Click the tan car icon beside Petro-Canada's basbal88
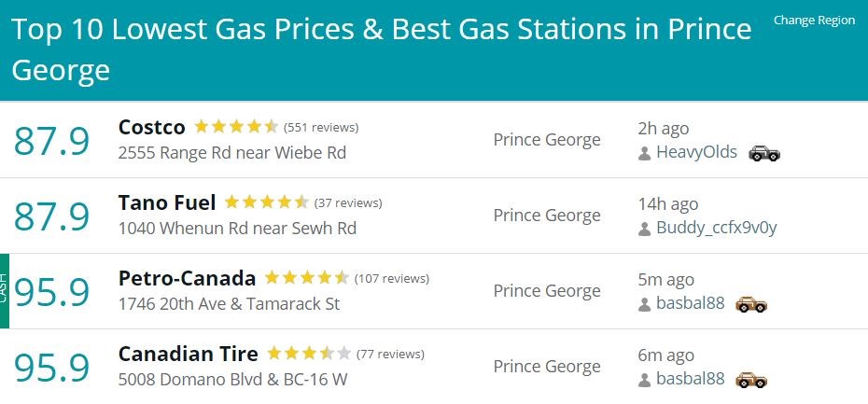Screen dimensions: 868x404 pyautogui.click(x=751, y=304)
